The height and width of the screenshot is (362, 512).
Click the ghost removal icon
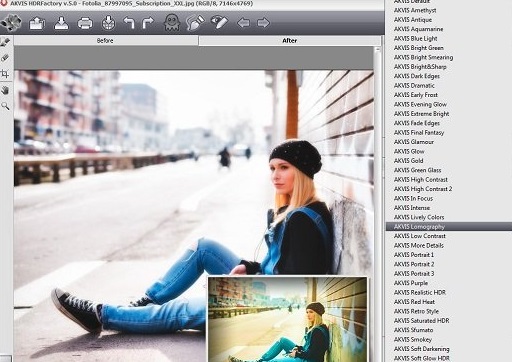pos(172,23)
